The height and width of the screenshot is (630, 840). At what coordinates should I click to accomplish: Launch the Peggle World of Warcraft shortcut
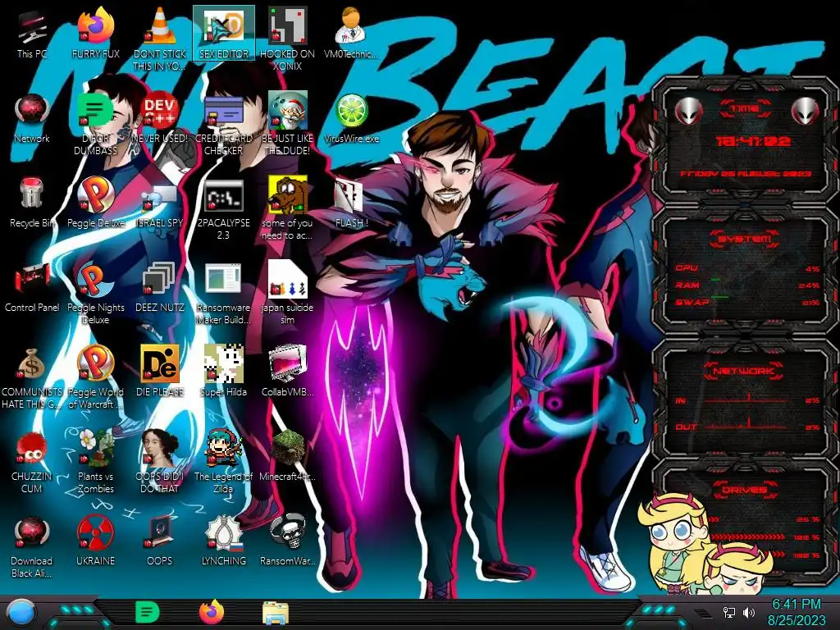95,377
